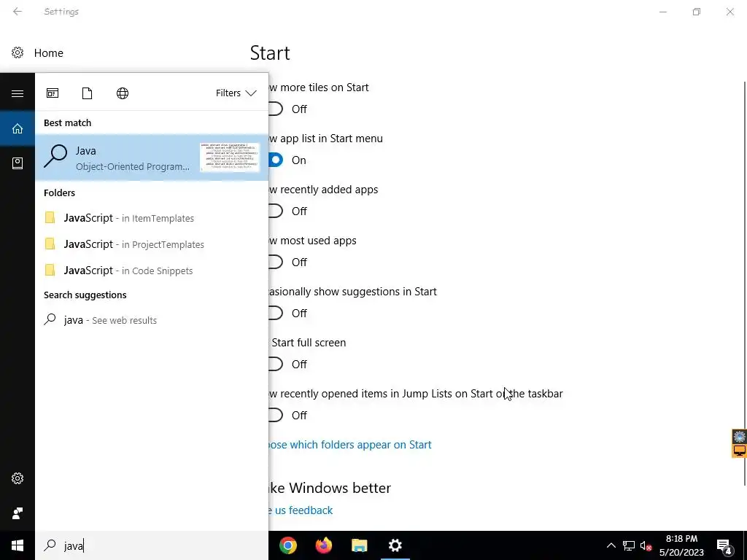Toggle Show most used apps switch
747x560 pixels.
point(275,262)
